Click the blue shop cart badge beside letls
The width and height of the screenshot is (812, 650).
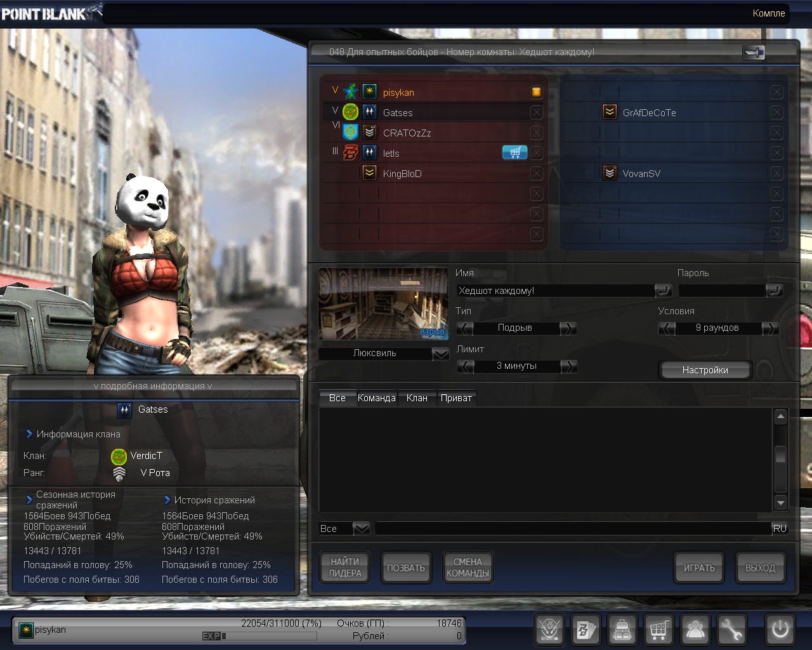(514, 153)
